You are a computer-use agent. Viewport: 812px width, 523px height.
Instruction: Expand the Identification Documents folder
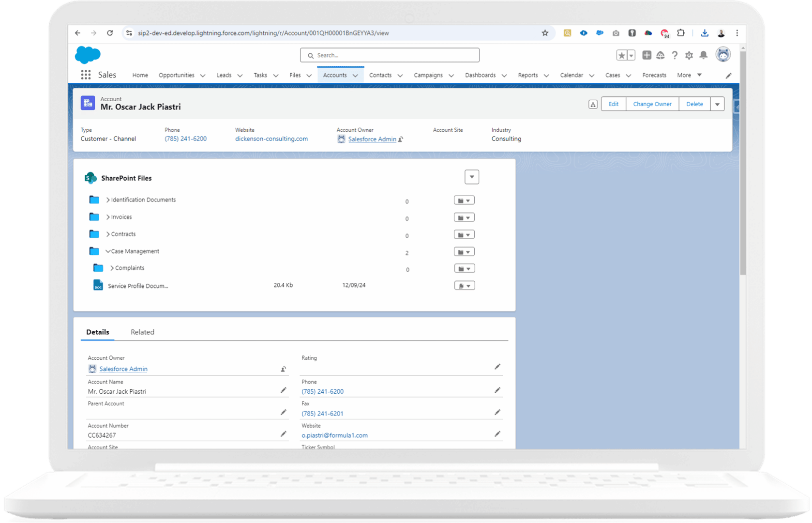pyautogui.click(x=108, y=200)
